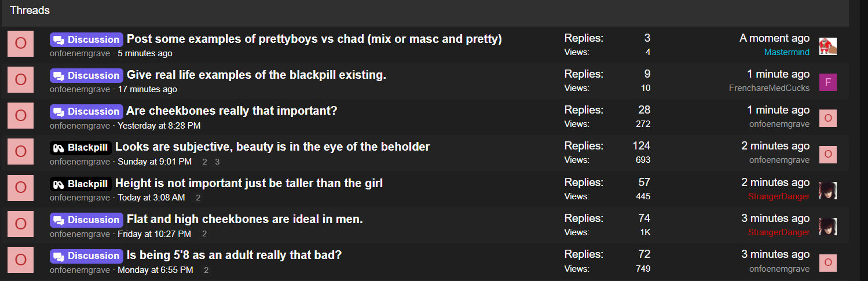The height and width of the screenshot is (281, 868).
Task: Click FrenchareMedCucks' magenta F avatar
Action: (827, 82)
